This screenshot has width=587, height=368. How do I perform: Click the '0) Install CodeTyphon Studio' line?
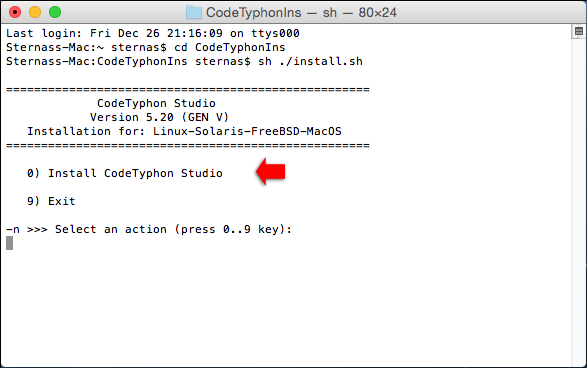(125, 173)
